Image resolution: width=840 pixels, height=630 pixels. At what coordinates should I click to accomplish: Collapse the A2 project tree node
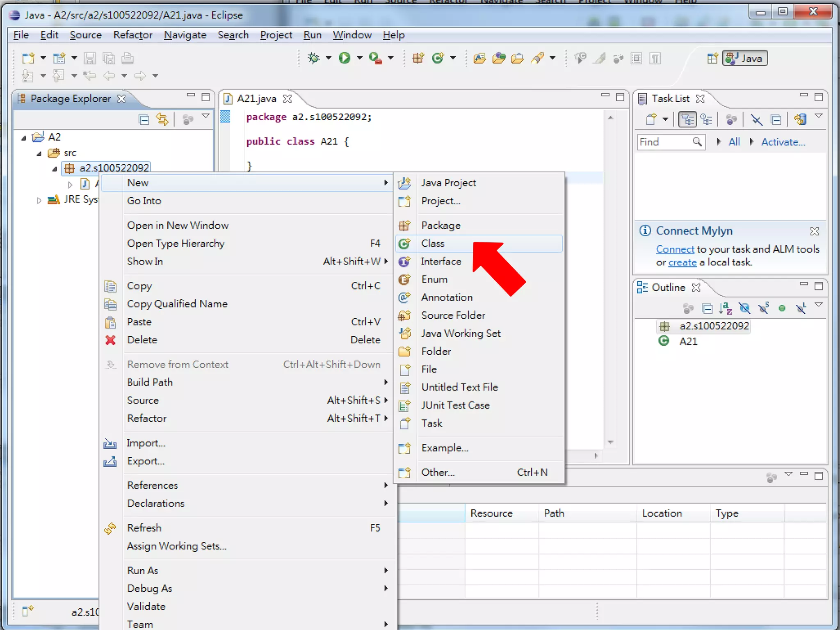[24, 137]
